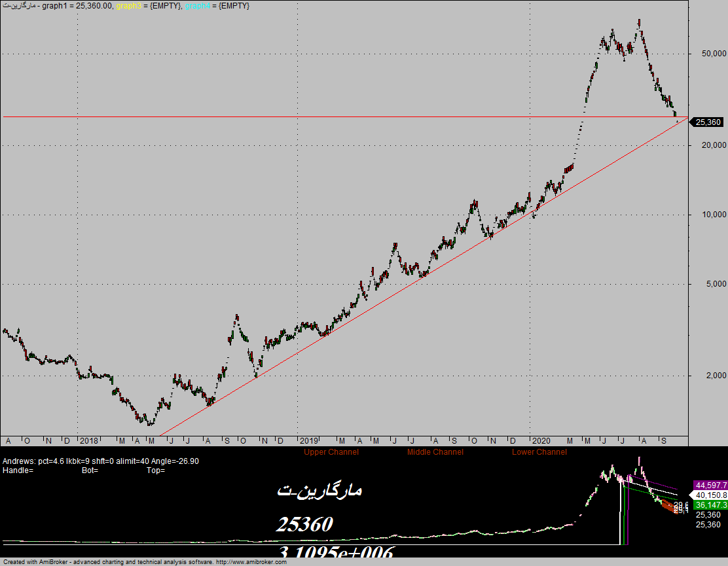The image size is (728, 566).
Task: Select the yellow graph3 label
Action: (128, 6)
